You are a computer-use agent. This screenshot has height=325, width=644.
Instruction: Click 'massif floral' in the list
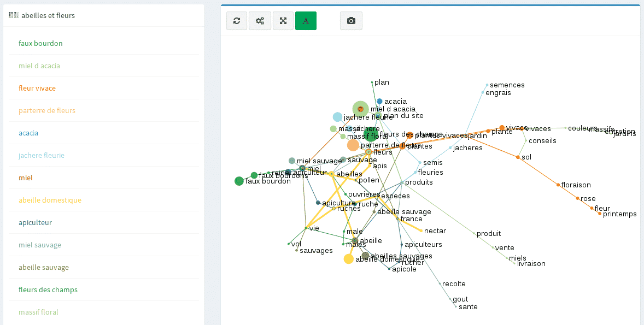point(39,312)
